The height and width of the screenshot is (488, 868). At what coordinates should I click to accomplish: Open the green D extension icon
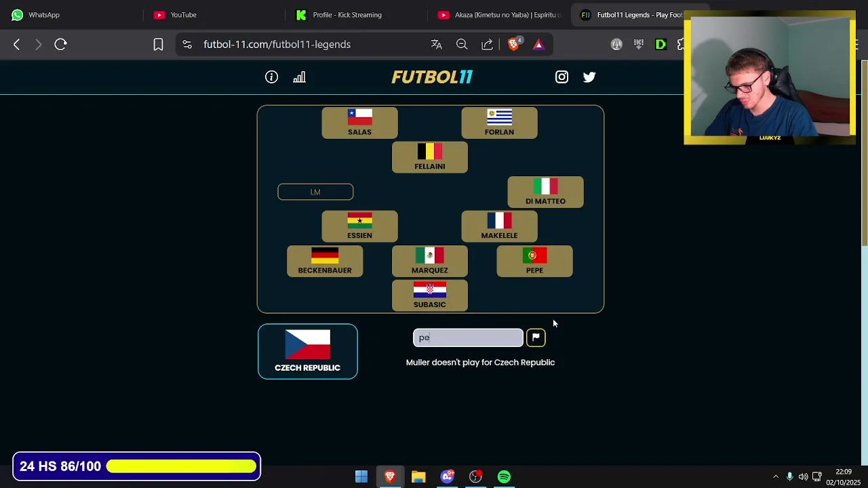coord(660,44)
